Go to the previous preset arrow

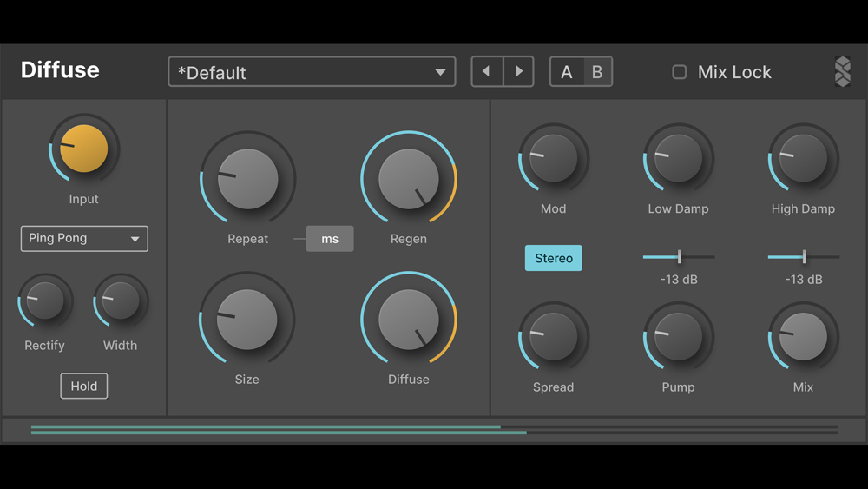point(487,71)
